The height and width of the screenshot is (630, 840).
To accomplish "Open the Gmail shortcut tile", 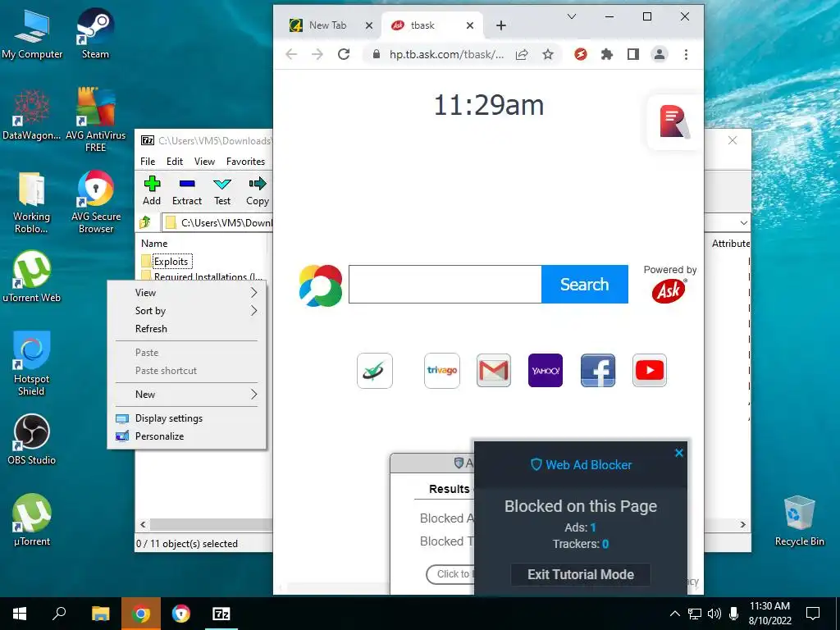I will coord(493,370).
